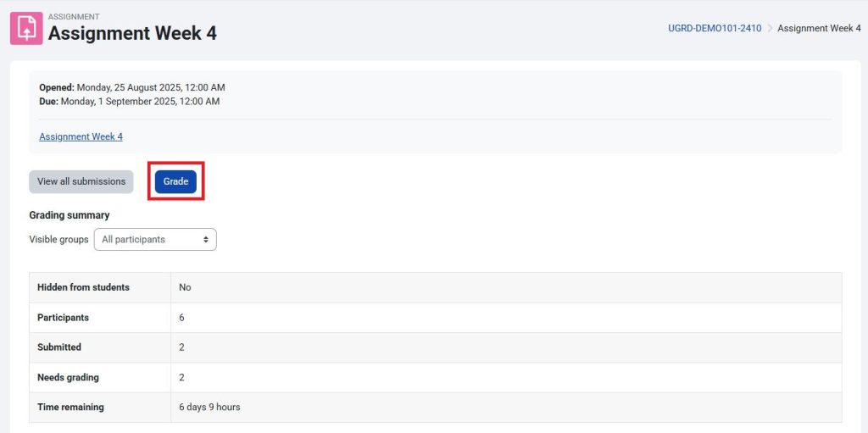
Task: Click the Visible groups label
Action: (58, 240)
